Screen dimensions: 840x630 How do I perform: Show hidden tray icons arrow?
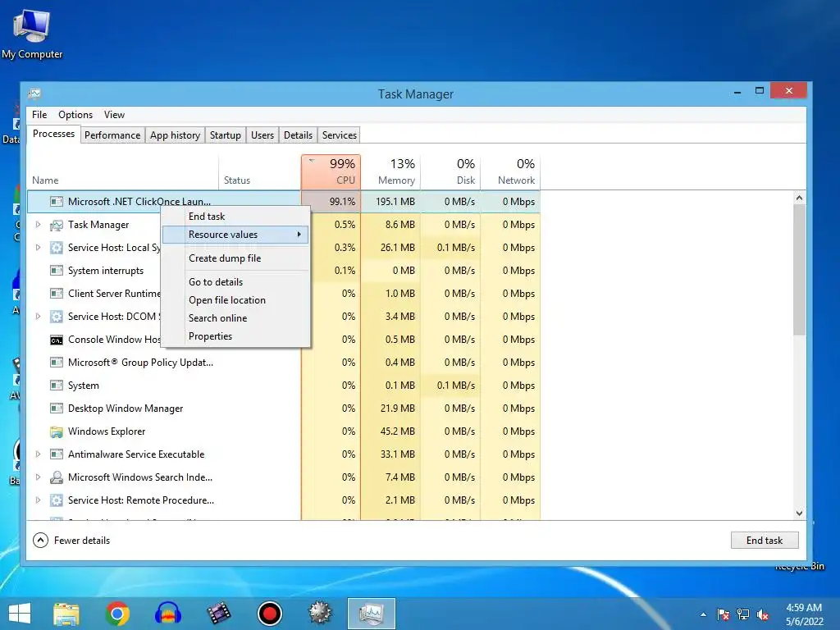pos(703,615)
